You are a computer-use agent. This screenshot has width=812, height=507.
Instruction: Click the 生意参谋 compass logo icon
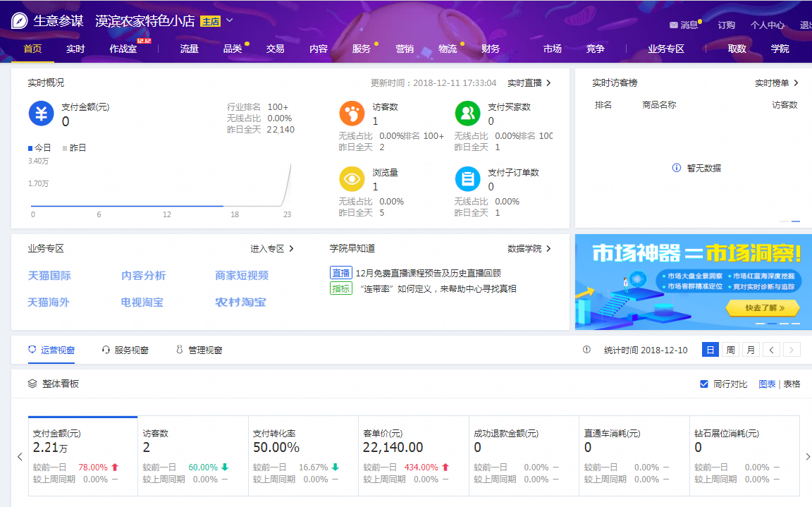pos(19,20)
